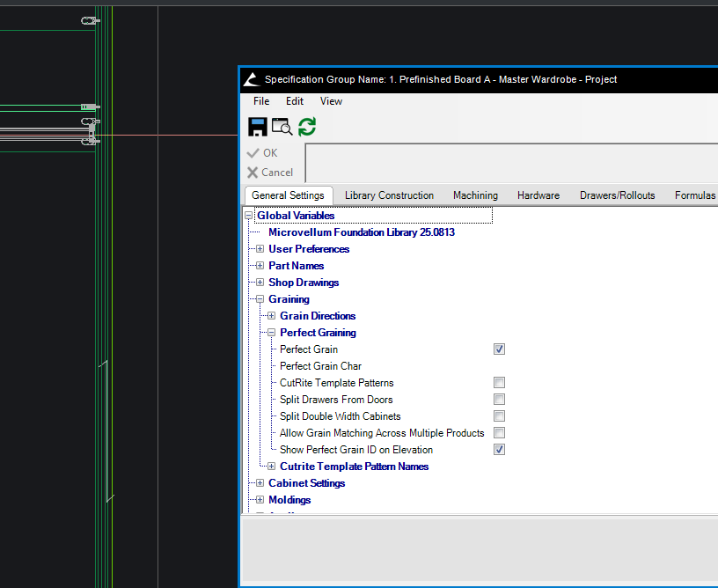Open the Drawers/Rollouts tab
718x588 pixels.
point(618,195)
